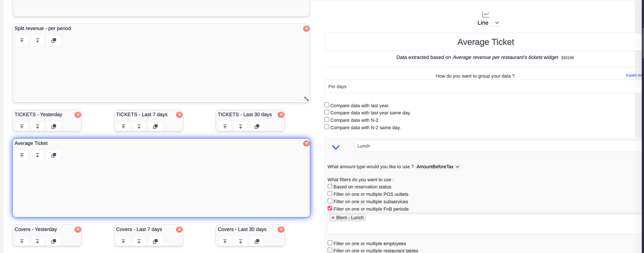Click move-up arrow on TICKETS - Last 30 days

225,126
